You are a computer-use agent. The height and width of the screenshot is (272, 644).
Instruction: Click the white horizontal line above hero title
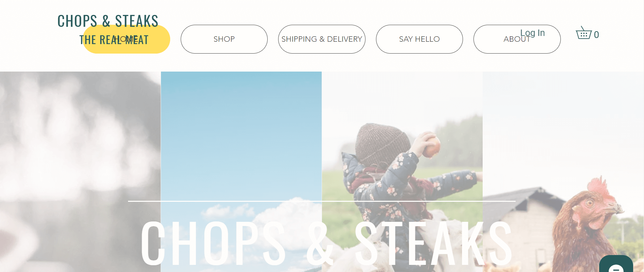click(x=322, y=201)
